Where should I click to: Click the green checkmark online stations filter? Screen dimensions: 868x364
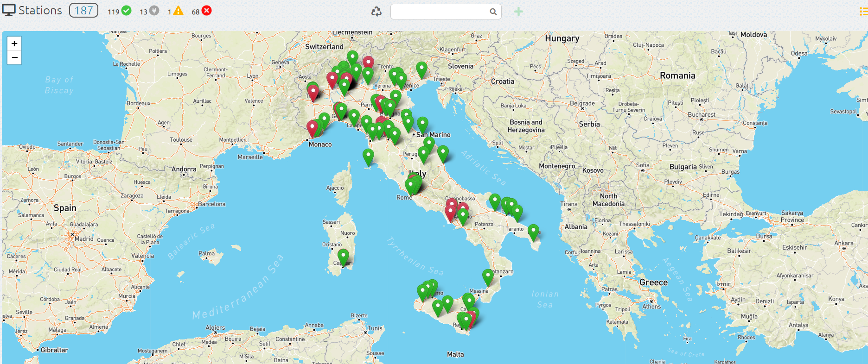[126, 11]
